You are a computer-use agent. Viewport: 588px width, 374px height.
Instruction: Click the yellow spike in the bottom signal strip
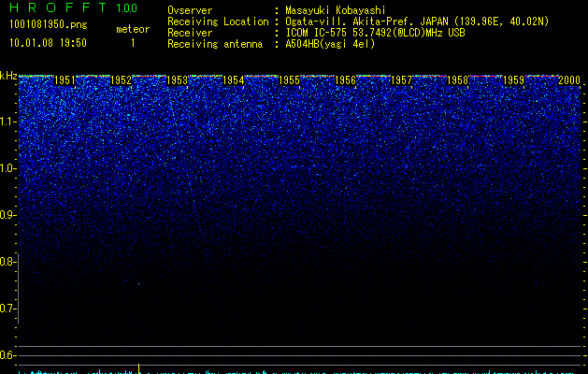tap(139, 368)
